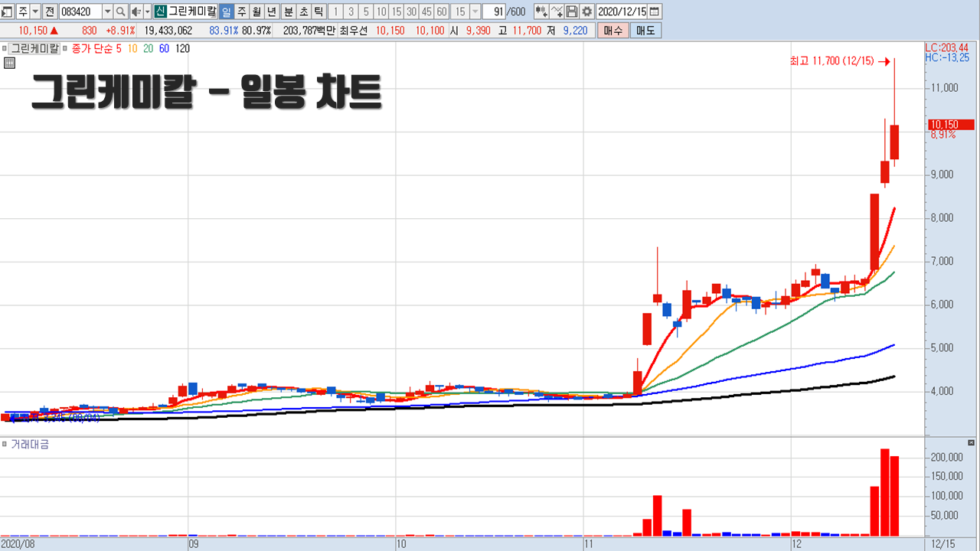The height and width of the screenshot is (551, 980).
Task: Click the current price tag 10,150
Action: tap(951, 125)
